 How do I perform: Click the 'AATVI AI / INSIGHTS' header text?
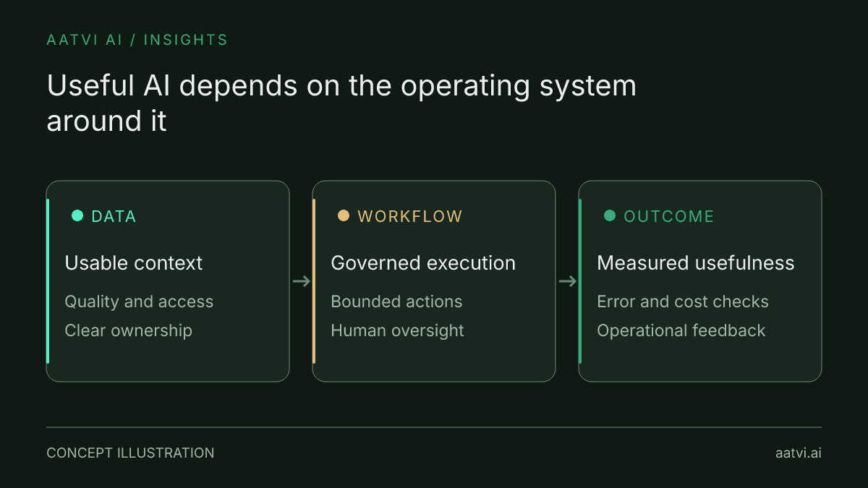click(137, 40)
